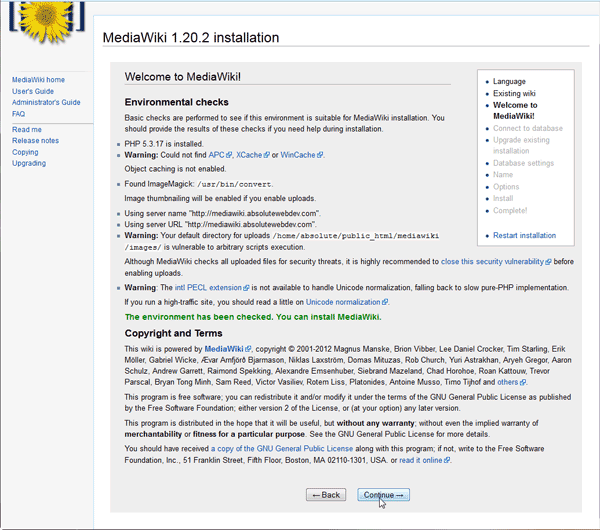Image resolution: width=600 pixels, height=530 pixels.
Task: Open the Release notes link
Action: (x=35, y=141)
